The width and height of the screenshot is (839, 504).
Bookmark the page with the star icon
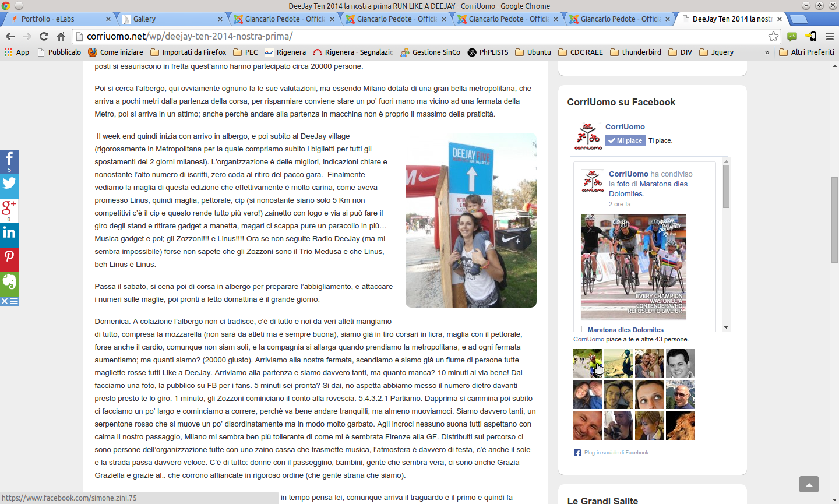click(x=773, y=36)
